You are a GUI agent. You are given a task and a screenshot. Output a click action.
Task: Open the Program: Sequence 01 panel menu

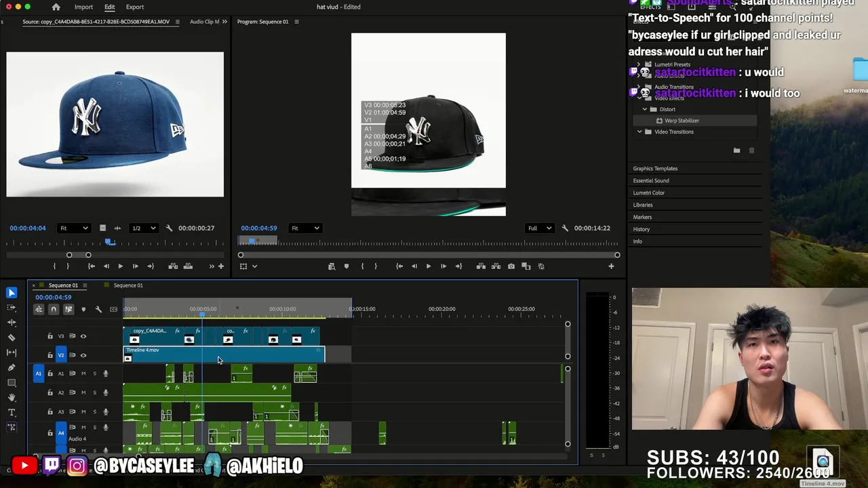coord(296,22)
